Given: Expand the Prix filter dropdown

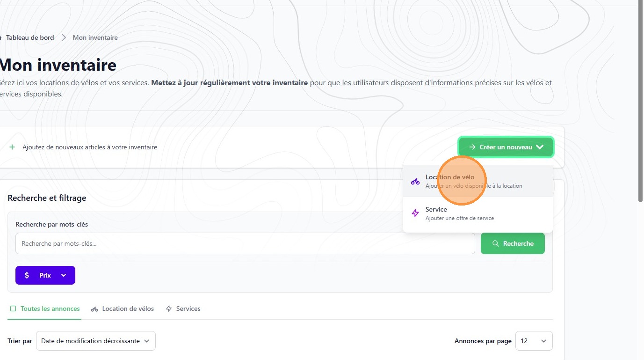Looking at the screenshot, I should pos(45,275).
